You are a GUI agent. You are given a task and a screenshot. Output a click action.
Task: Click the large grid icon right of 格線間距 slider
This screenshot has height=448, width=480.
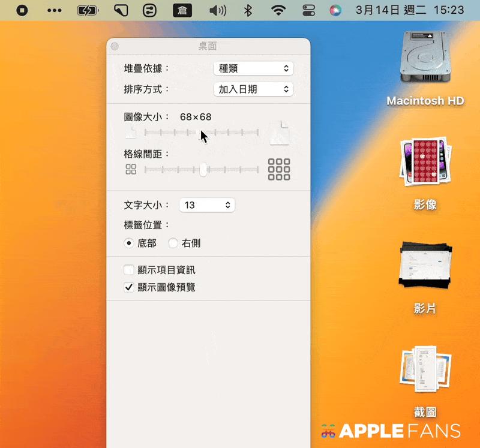(x=279, y=170)
